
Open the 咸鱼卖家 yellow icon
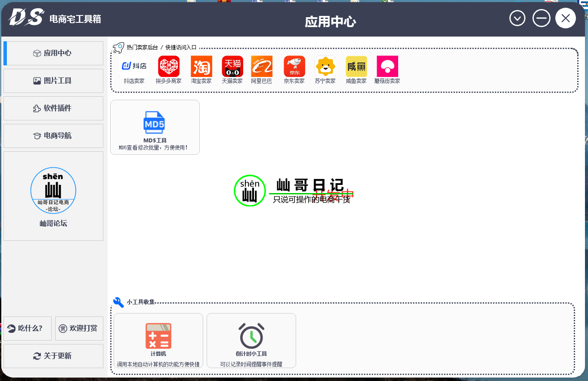[356, 66]
